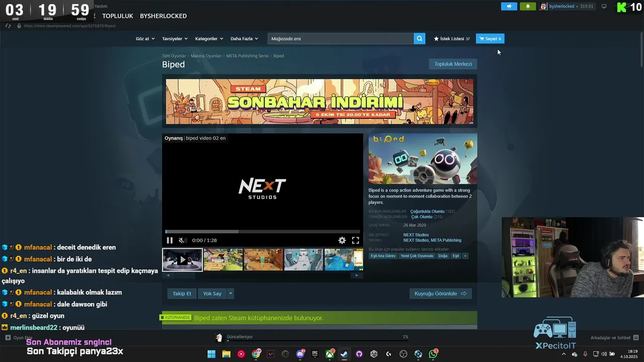The width and height of the screenshot is (644, 362).
Task: Expand the Göz at menu
Action: [145, 39]
